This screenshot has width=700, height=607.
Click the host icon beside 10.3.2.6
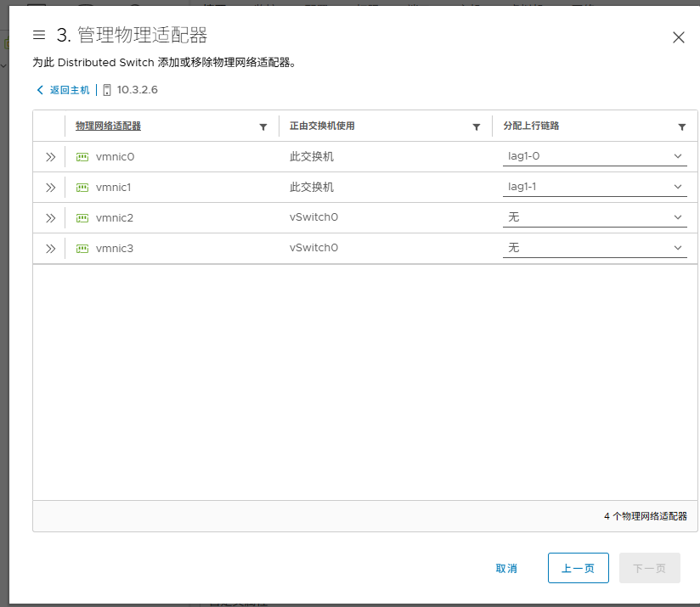(x=107, y=90)
